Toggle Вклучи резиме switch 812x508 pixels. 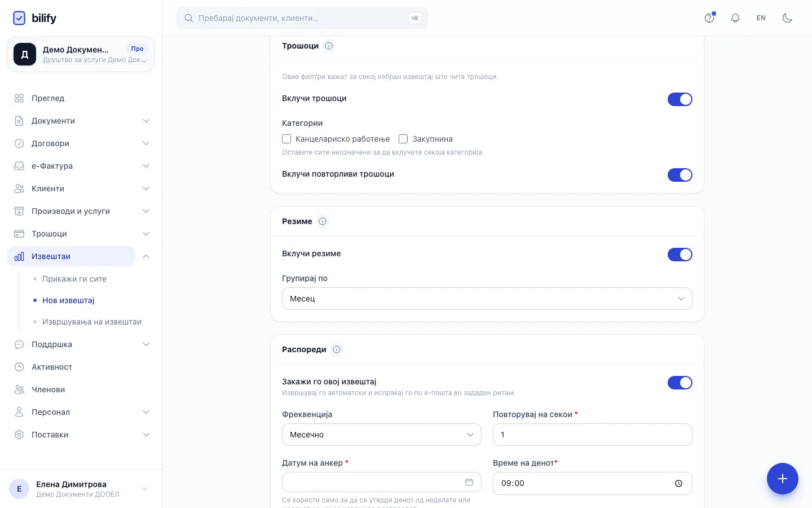680,255
